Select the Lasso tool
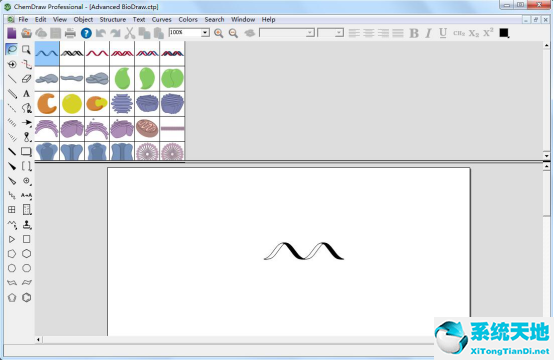This screenshot has height=360, width=554. pos(12,49)
